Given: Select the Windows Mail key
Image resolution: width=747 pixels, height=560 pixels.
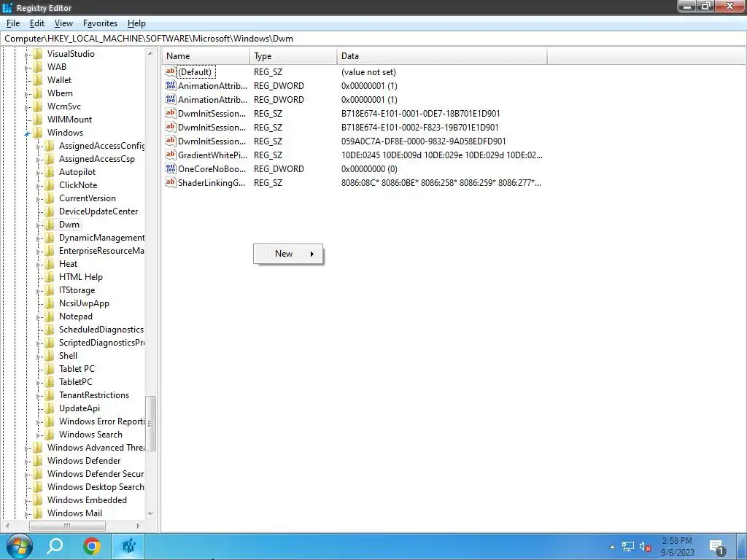Looking at the screenshot, I should click(74, 513).
